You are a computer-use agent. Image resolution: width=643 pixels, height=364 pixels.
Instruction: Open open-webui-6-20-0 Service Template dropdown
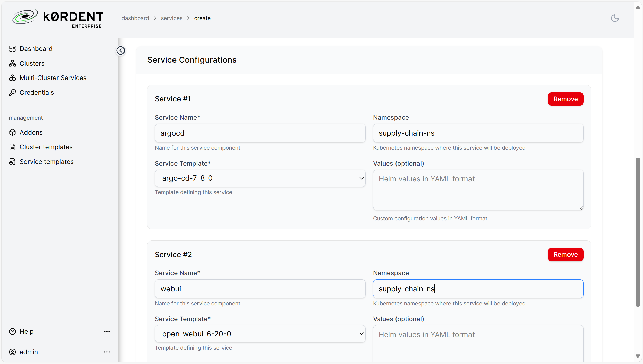click(260, 334)
